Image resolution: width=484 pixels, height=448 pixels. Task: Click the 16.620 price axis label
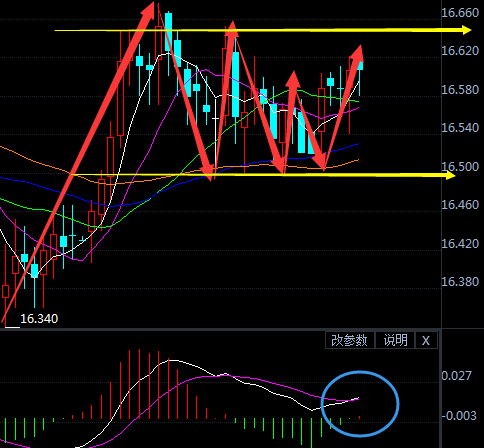coord(460,51)
